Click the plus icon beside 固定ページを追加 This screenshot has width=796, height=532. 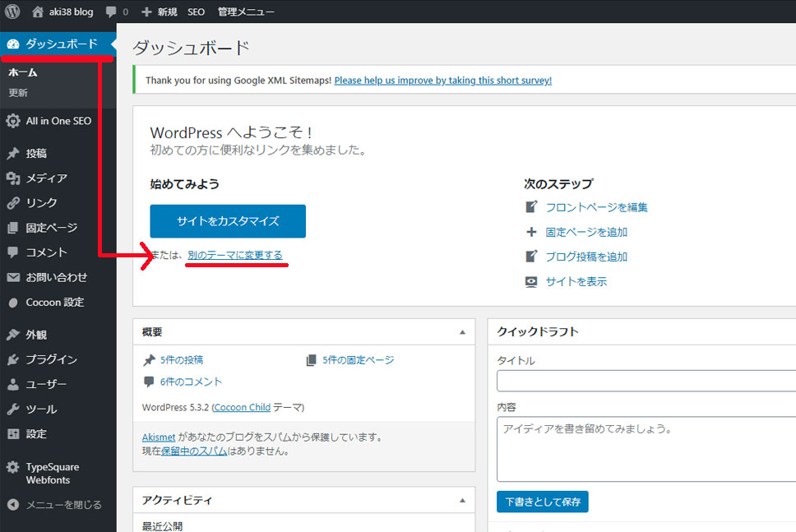pos(531,232)
